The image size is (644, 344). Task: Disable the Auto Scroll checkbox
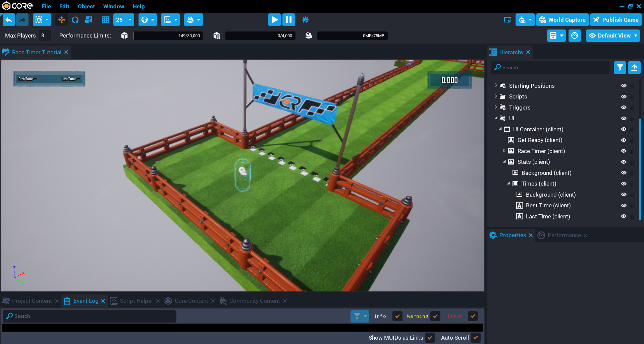[x=475, y=338]
